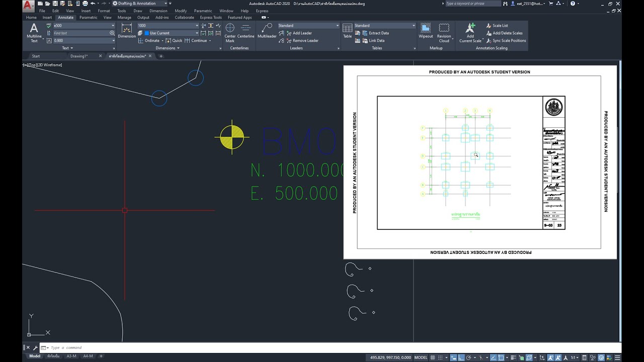Screen dimensions: 644x362
Task: Open the annotation scale 1:1 dropdown
Action: pyautogui.click(x=574, y=357)
